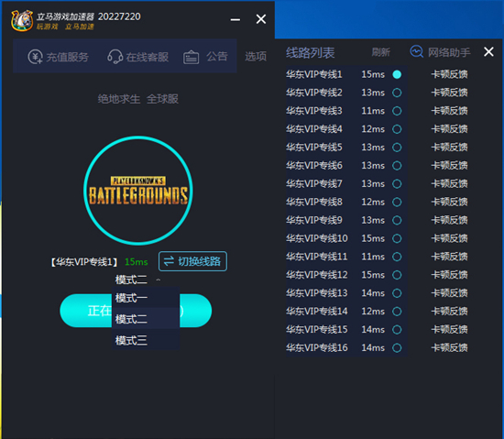Select radio button for 华东VIP专线13

pyautogui.click(x=397, y=293)
